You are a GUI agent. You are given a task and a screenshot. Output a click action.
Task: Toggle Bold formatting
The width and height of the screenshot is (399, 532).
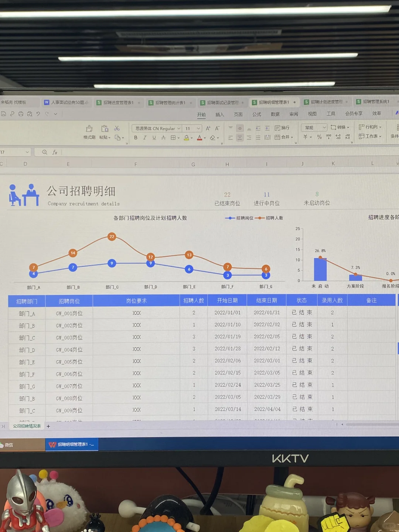(136, 137)
